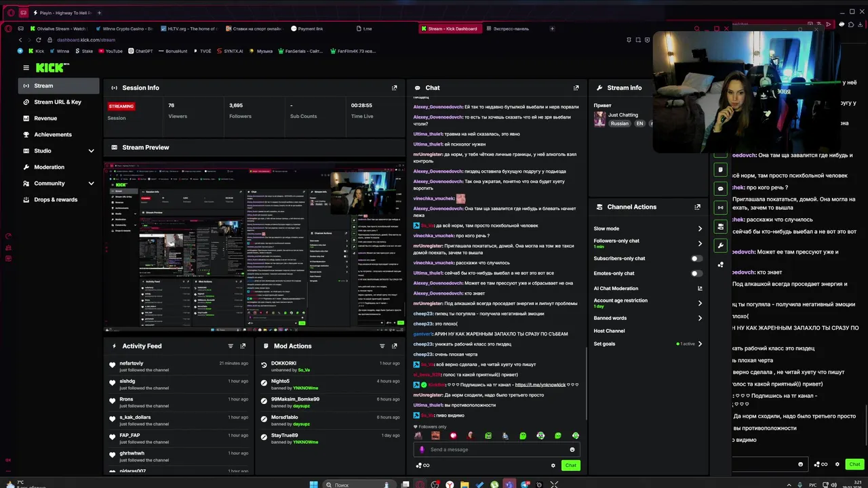Open Drops & rewards page
Image resolution: width=868 pixels, height=488 pixels.
pyautogui.click(x=59, y=199)
